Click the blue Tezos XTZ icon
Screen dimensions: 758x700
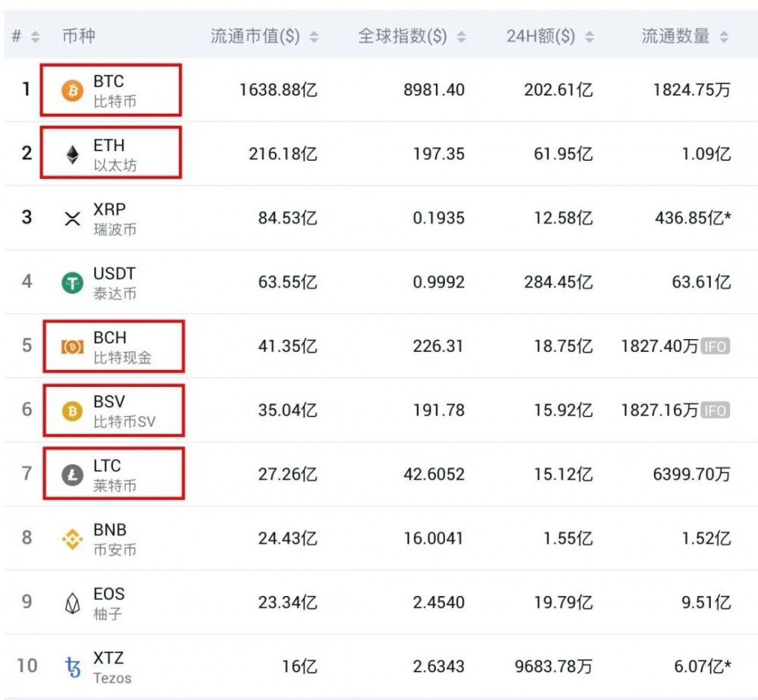point(73,667)
